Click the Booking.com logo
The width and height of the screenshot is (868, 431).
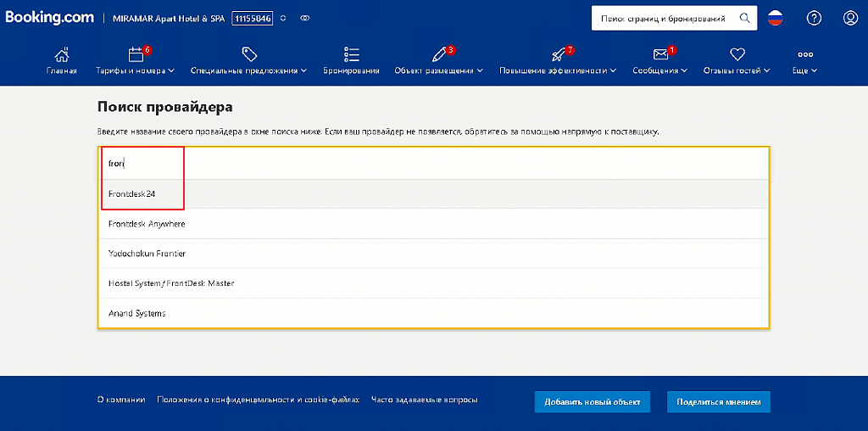click(x=50, y=18)
